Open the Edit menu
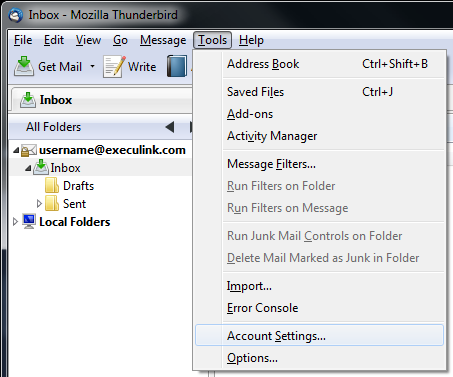This screenshot has height=377, width=453. pyautogui.click(x=54, y=40)
